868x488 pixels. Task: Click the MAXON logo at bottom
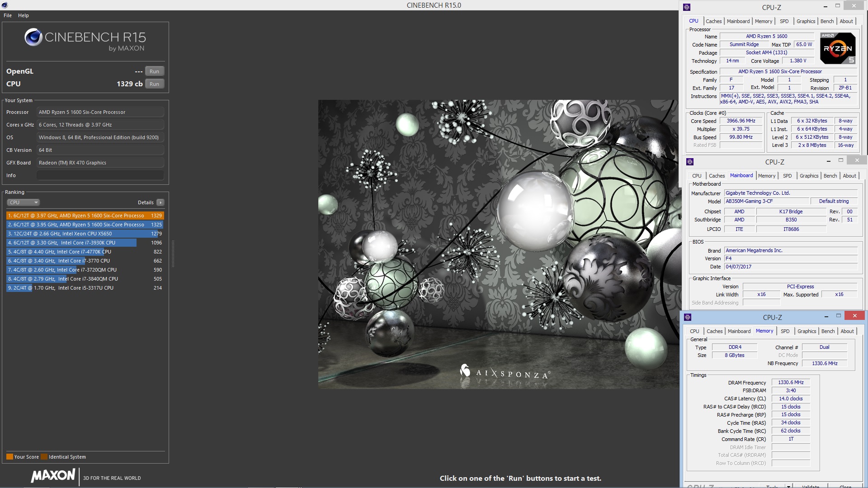point(53,475)
